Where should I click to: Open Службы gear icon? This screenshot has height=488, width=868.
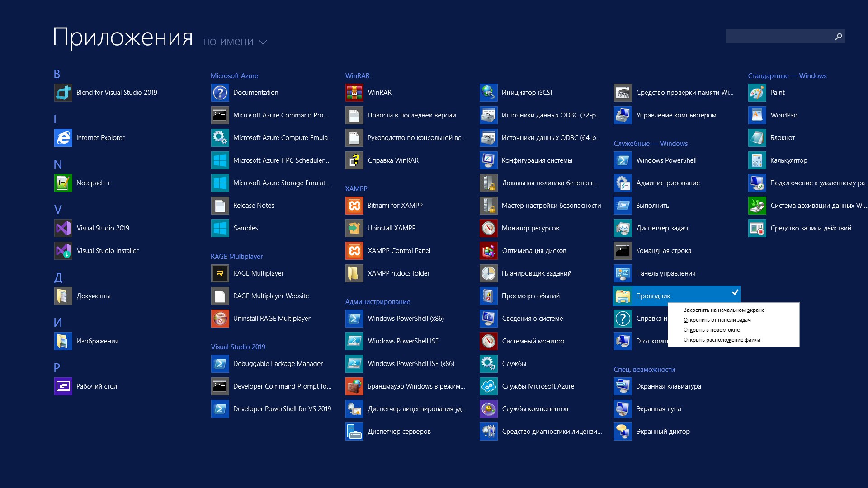click(x=489, y=364)
